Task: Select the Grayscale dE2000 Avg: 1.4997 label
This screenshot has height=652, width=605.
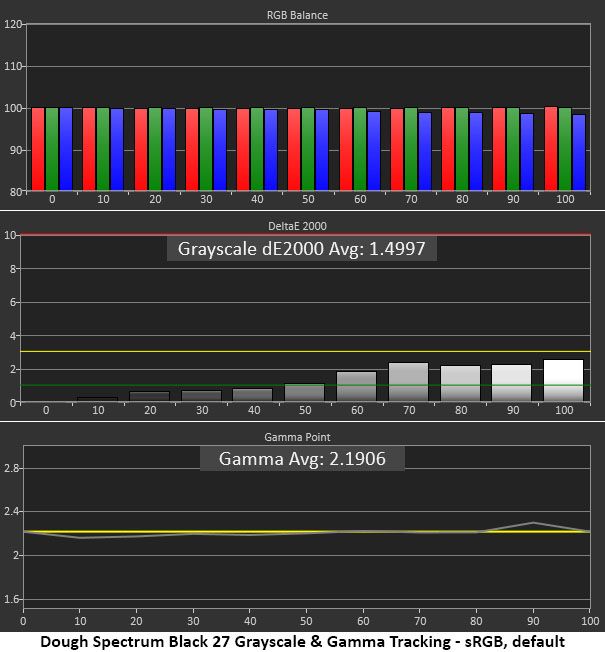Action: (x=301, y=249)
